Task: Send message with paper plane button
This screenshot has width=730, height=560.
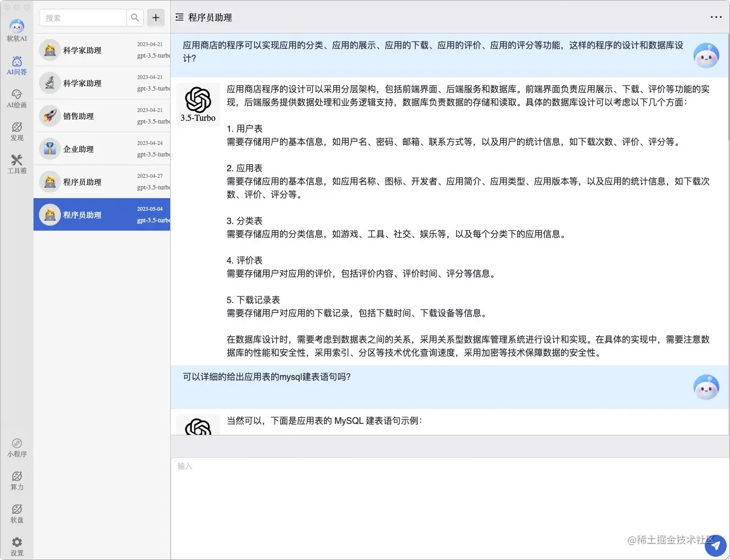Action: tap(716, 546)
